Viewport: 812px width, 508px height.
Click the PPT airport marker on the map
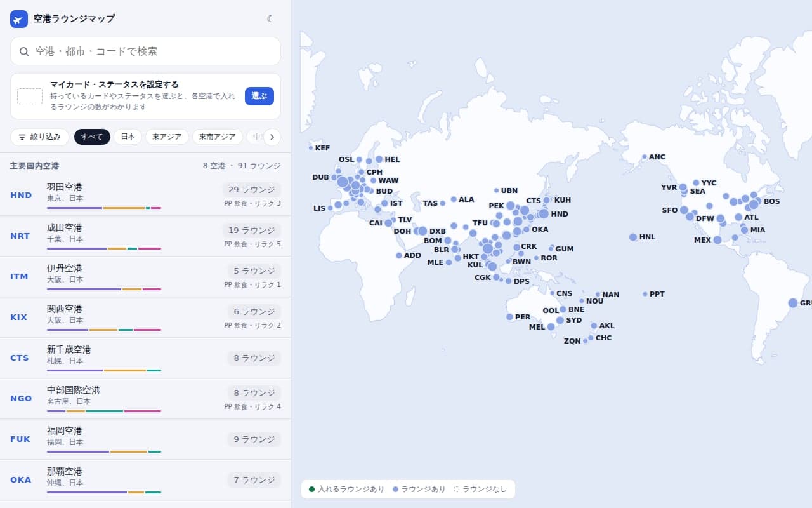pos(645,294)
